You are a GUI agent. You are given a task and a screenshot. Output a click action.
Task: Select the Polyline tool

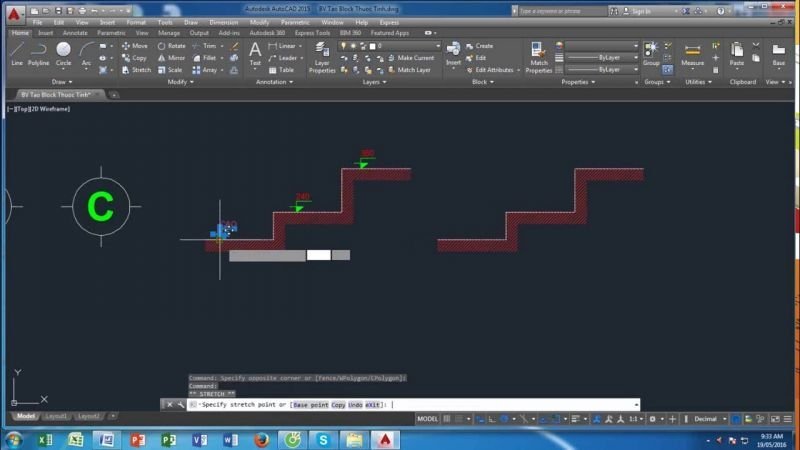point(38,53)
